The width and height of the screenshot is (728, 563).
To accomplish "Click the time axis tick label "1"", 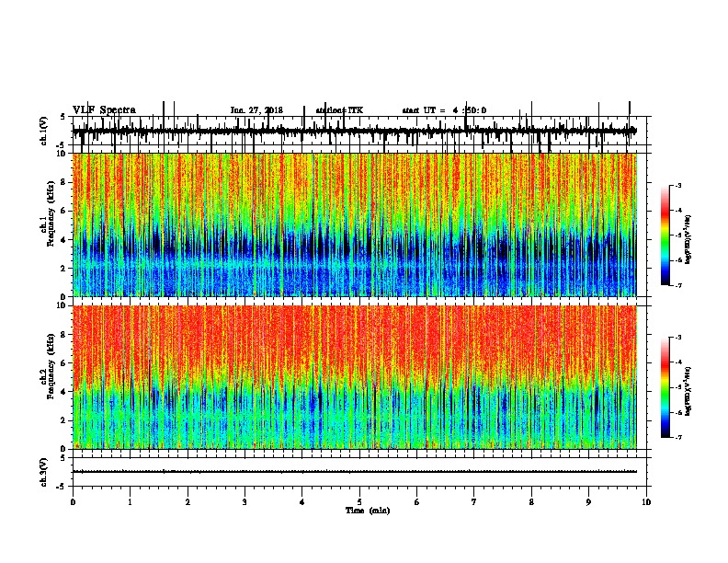I will tap(130, 502).
